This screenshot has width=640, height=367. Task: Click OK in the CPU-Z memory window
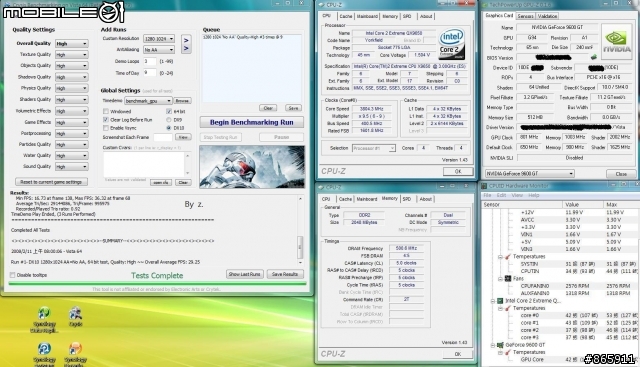[458, 354]
